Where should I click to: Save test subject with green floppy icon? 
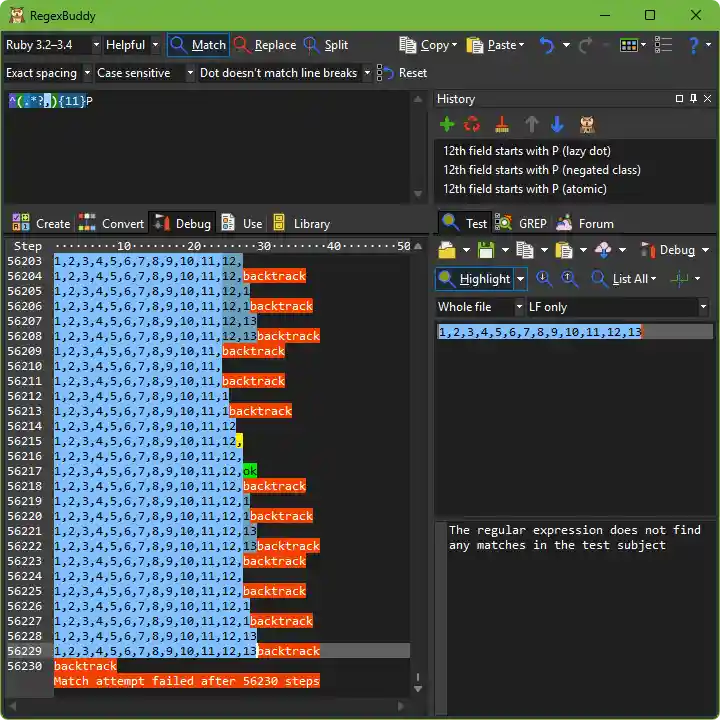click(486, 250)
